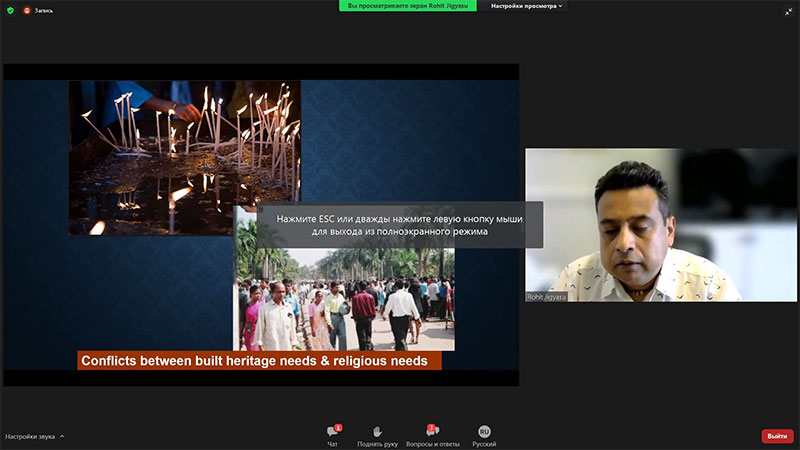
Task: Click the green encryption shield icon
Action: click(x=10, y=10)
